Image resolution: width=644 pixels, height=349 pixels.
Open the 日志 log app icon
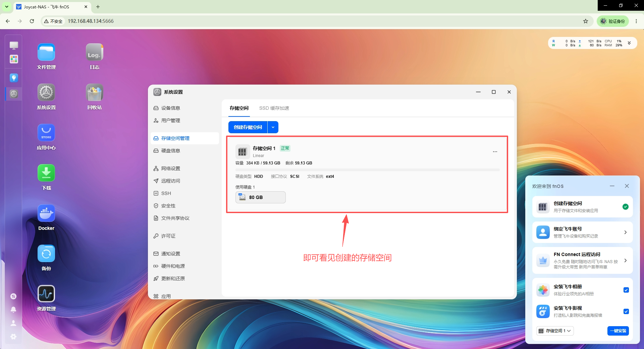[95, 52]
